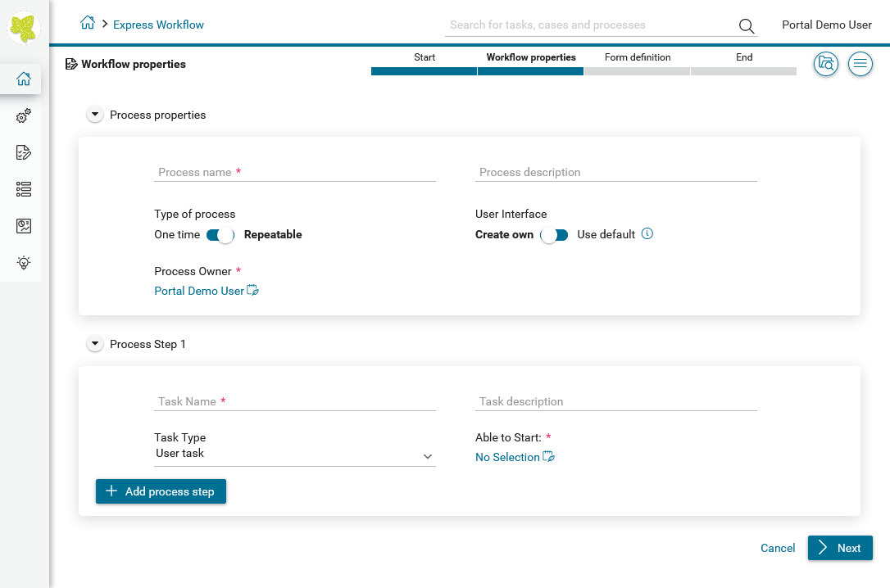Viewport: 890px width, 588px height.
Task: Open the task list sidebar icon
Action: click(x=24, y=152)
